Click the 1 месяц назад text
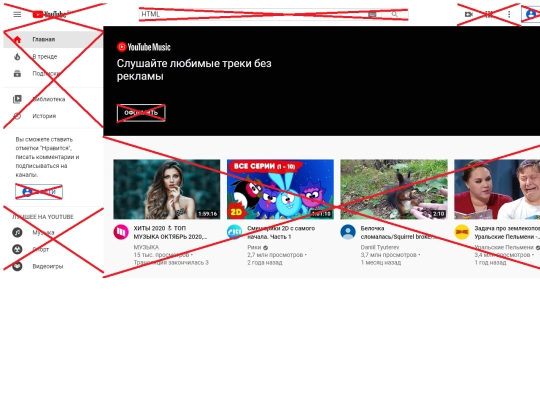Viewport: 540px width, 405px height. tap(381, 262)
